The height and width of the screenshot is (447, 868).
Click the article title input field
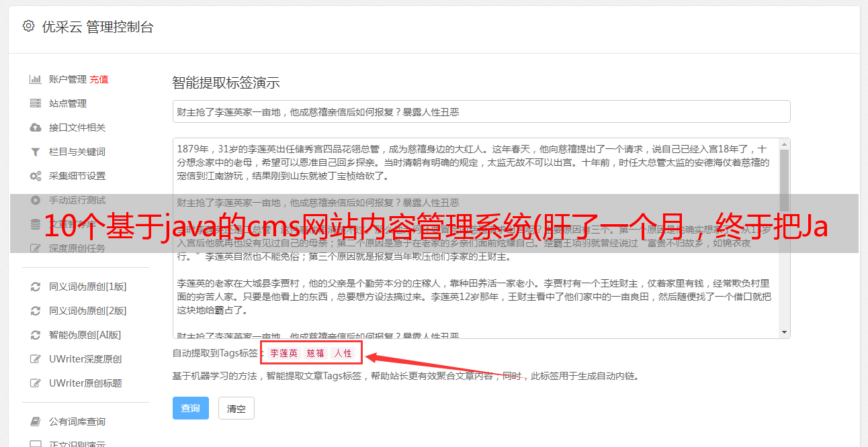pos(481,111)
